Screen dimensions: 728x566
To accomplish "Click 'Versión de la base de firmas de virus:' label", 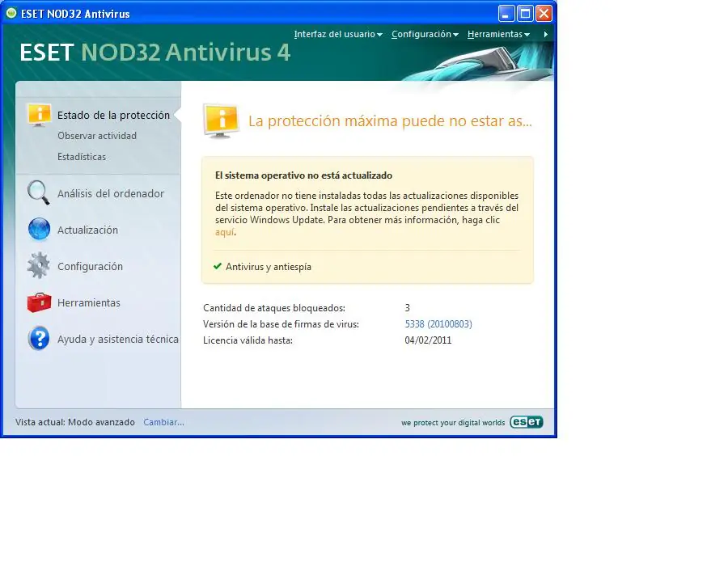I will (x=281, y=324).
